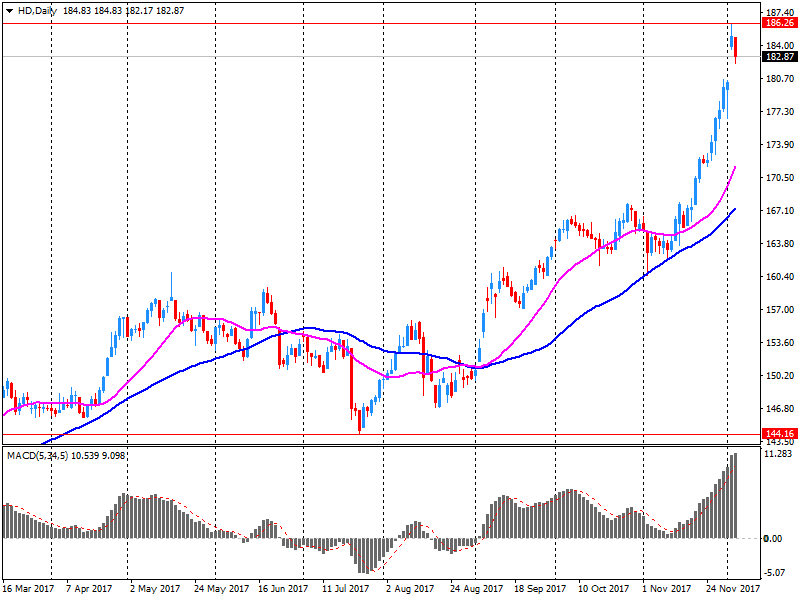The height and width of the screenshot is (600, 800).
Task: Click the 24 Nov 2017 date label
Action: click(724, 589)
